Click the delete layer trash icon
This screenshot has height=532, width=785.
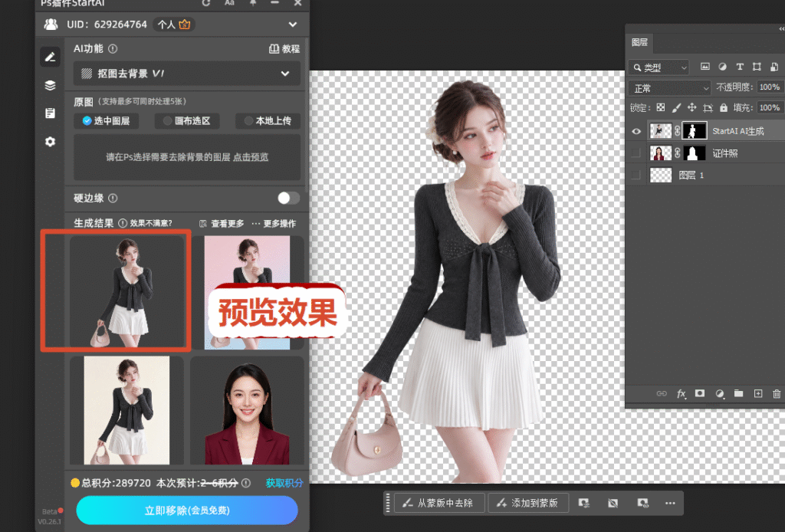click(x=777, y=394)
